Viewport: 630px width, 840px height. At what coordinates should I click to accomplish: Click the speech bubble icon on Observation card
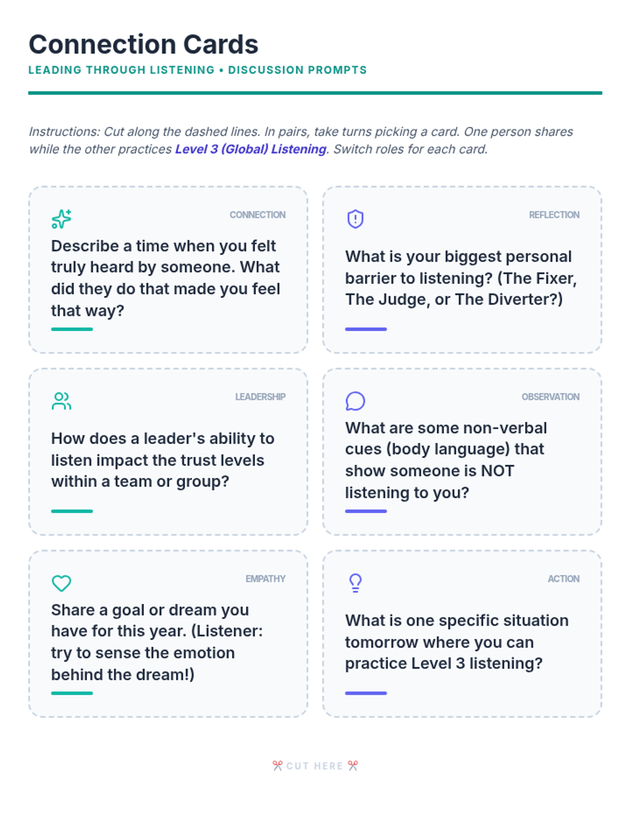355,401
